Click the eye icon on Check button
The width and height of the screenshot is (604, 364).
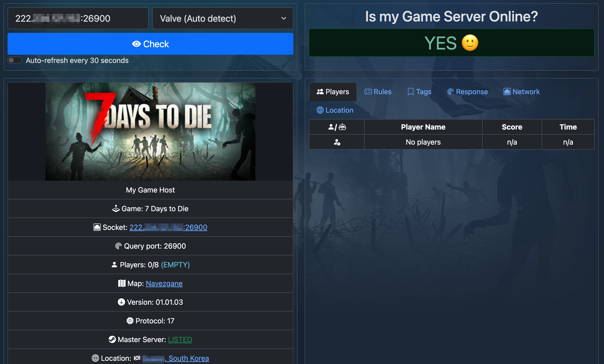pyautogui.click(x=136, y=44)
